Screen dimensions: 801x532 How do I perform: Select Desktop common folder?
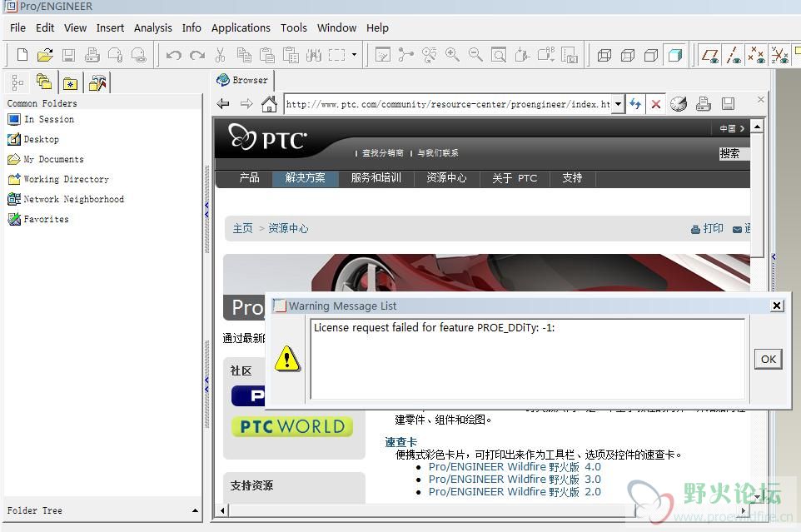pos(33,139)
